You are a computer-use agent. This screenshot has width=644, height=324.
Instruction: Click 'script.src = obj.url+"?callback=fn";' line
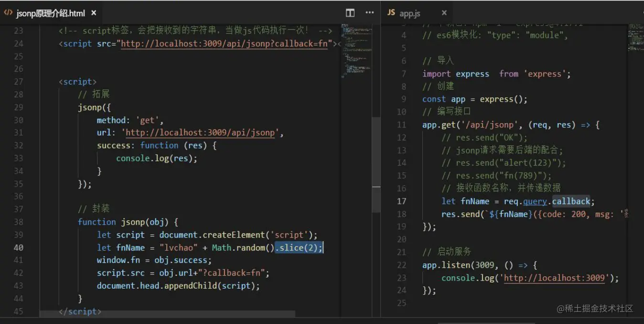[x=183, y=273]
